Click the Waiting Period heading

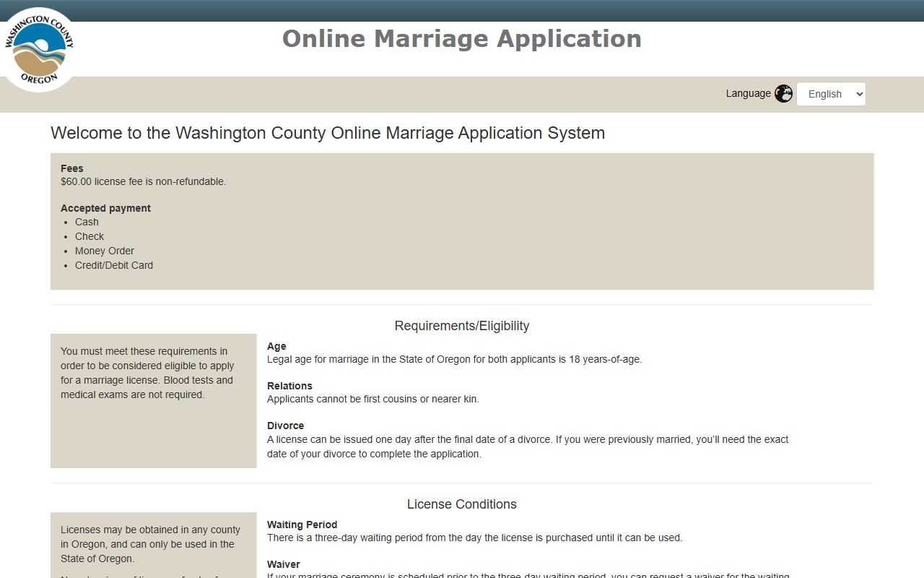302,525
